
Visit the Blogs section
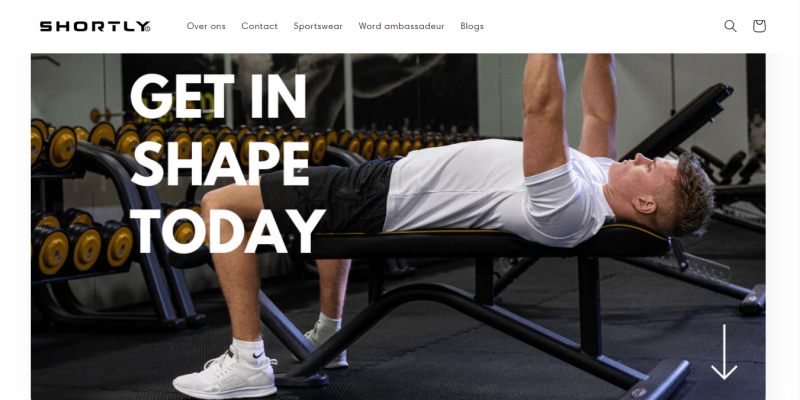(x=472, y=26)
